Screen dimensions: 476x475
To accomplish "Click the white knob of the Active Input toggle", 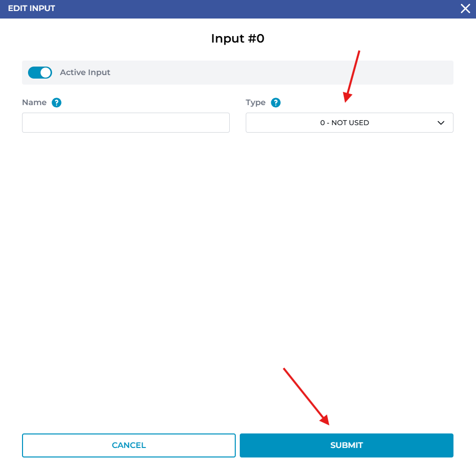I will 46,73.
